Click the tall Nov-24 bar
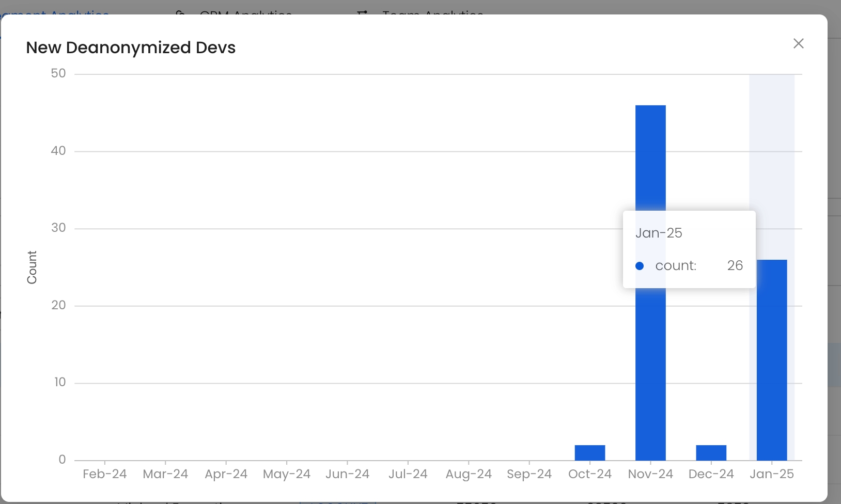The image size is (841, 504). 650,155
